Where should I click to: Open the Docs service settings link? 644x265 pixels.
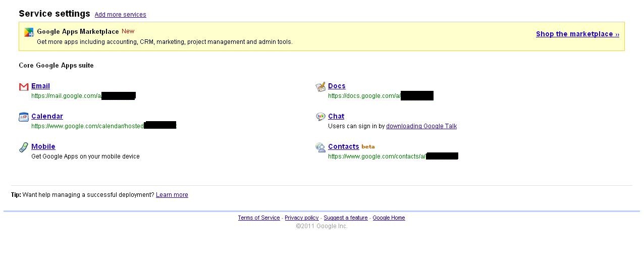click(x=337, y=86)
